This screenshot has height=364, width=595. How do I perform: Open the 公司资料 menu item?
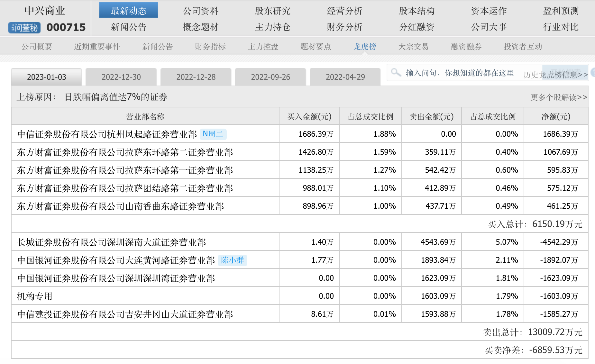coord(201,11)
